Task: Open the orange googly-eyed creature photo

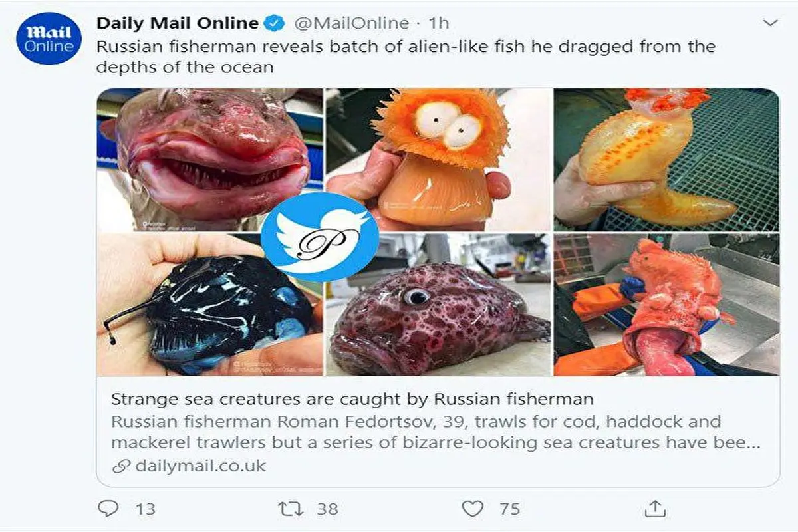Action: click(x=439, y=160)
